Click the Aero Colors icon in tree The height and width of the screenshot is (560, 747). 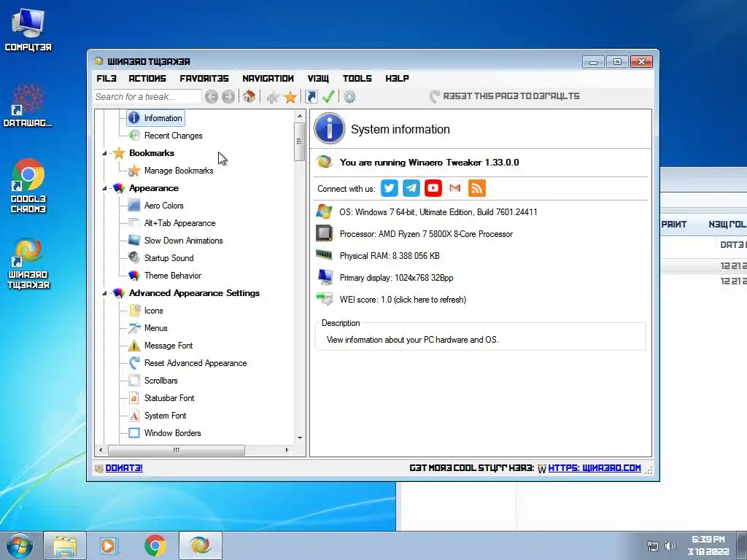click(134, 205)
